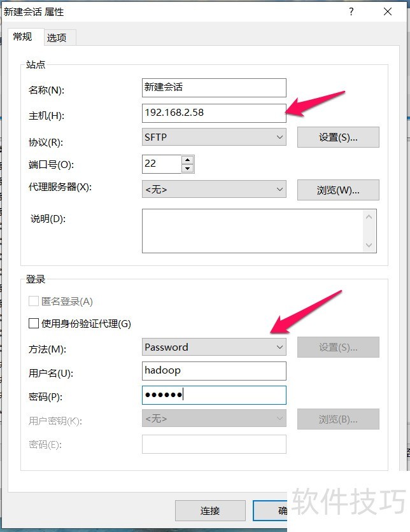
Task: Click the 连接 button
Action: (x=210, y=510)
